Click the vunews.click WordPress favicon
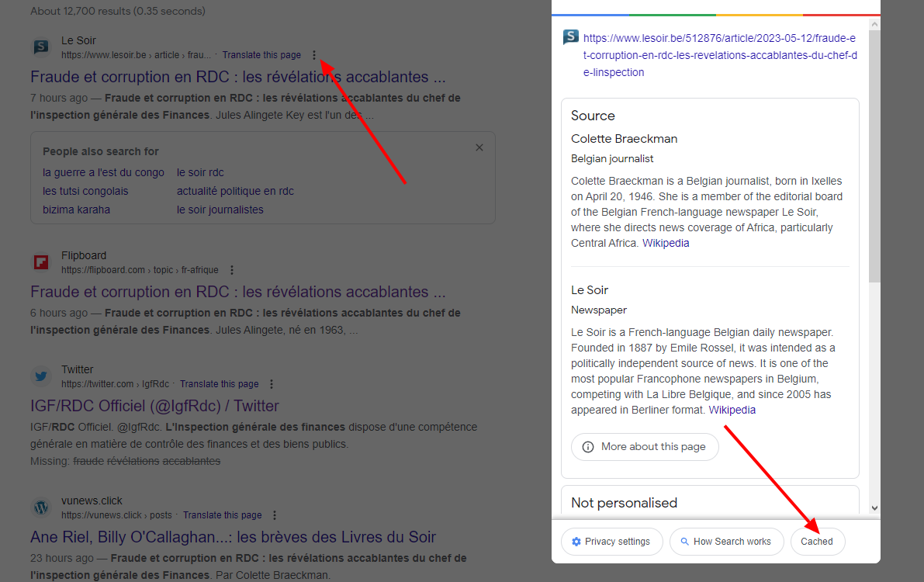 [x=41, y=508]
